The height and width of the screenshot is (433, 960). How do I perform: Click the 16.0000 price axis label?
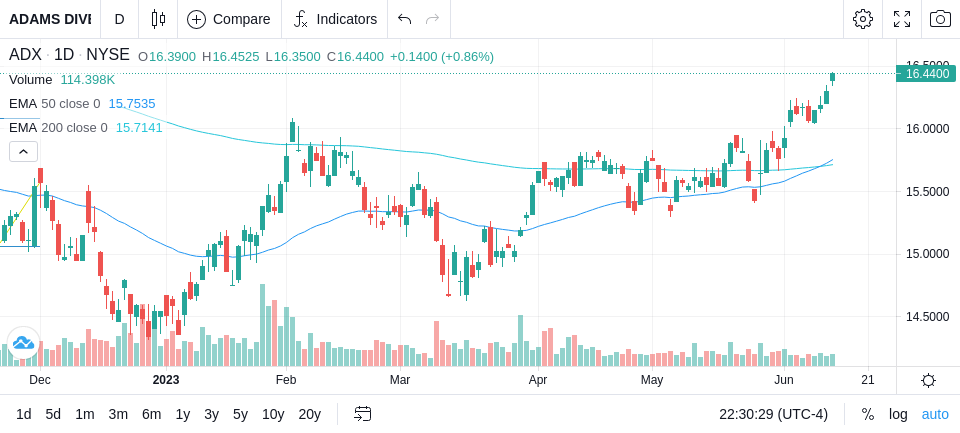[927, 129]
